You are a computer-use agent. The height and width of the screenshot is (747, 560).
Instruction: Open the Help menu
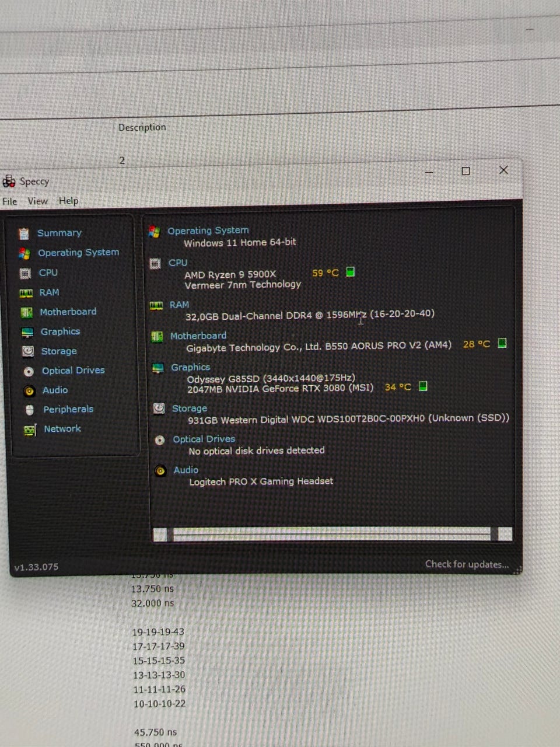68,201
